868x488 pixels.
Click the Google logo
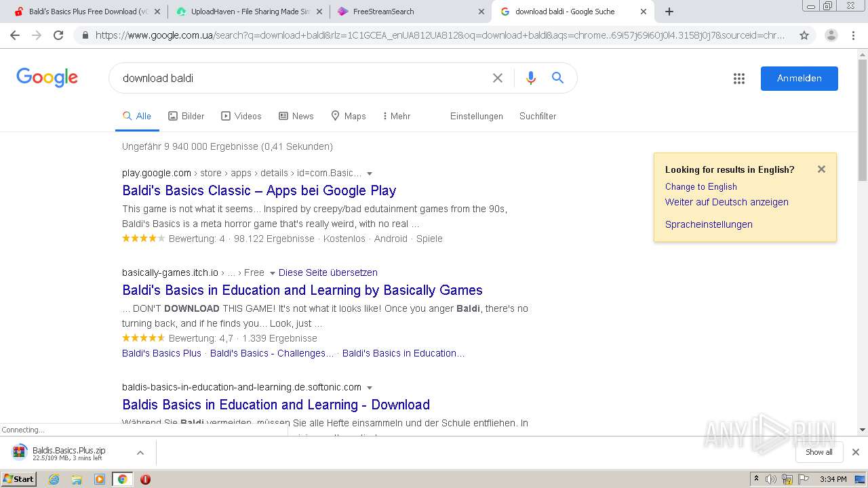point(47,77)
